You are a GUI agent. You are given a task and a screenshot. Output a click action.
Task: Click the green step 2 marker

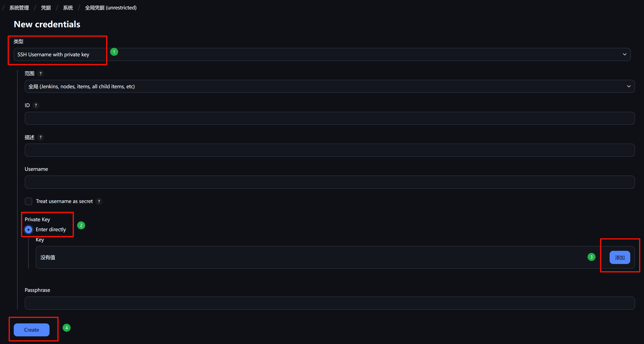81,225
